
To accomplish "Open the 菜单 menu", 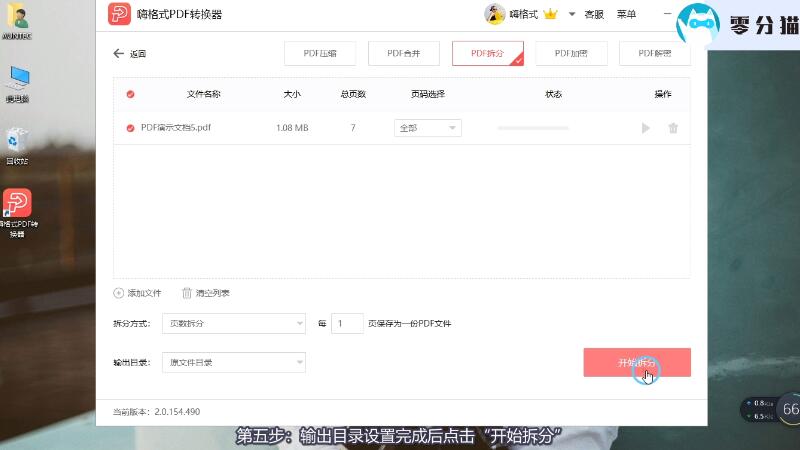I will (626, 14).
